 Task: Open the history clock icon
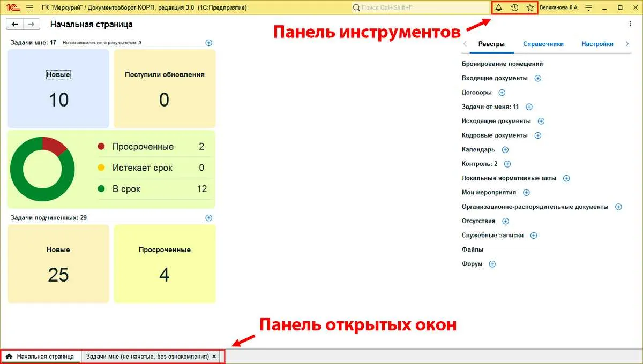pos(514,7)
